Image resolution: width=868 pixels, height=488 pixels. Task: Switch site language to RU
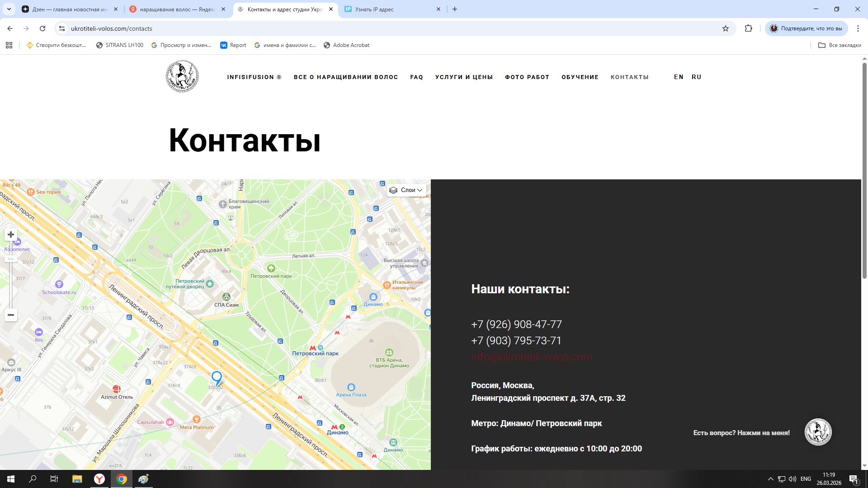696,77
